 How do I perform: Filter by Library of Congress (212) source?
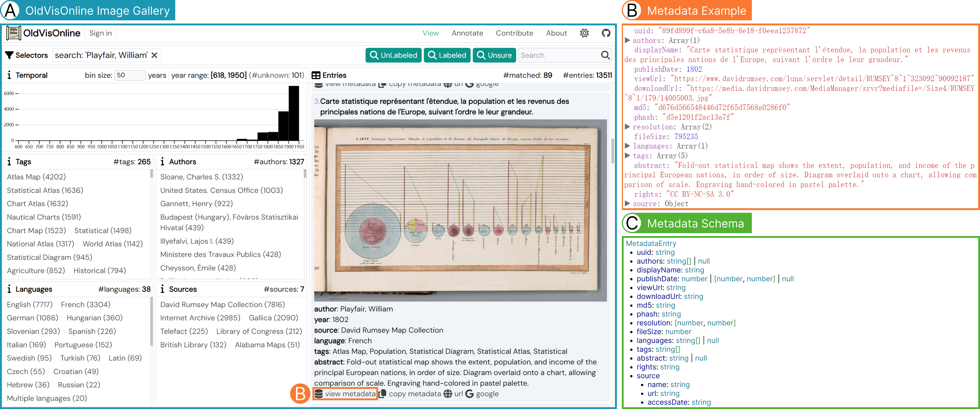coord(259,331)
